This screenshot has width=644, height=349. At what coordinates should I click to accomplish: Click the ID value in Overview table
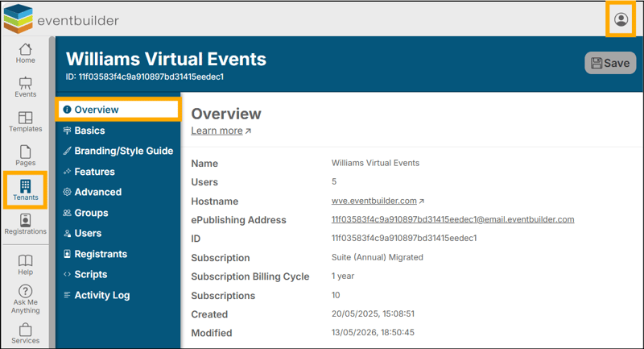404,238
